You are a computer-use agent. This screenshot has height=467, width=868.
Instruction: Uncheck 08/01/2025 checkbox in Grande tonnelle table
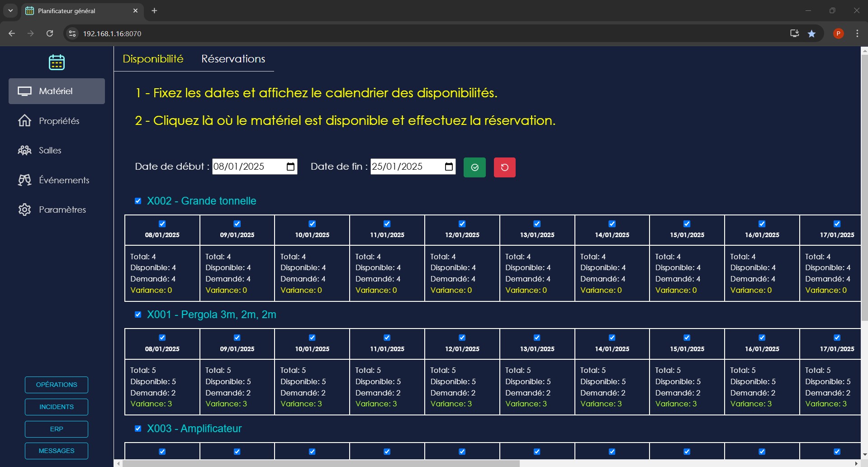click(x=162, y=224)
